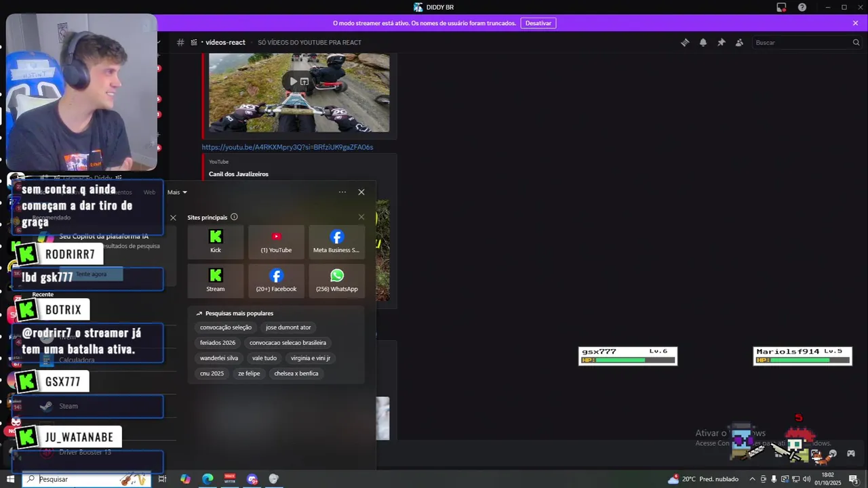Show pinned messages with pin icon

point(722,42)
